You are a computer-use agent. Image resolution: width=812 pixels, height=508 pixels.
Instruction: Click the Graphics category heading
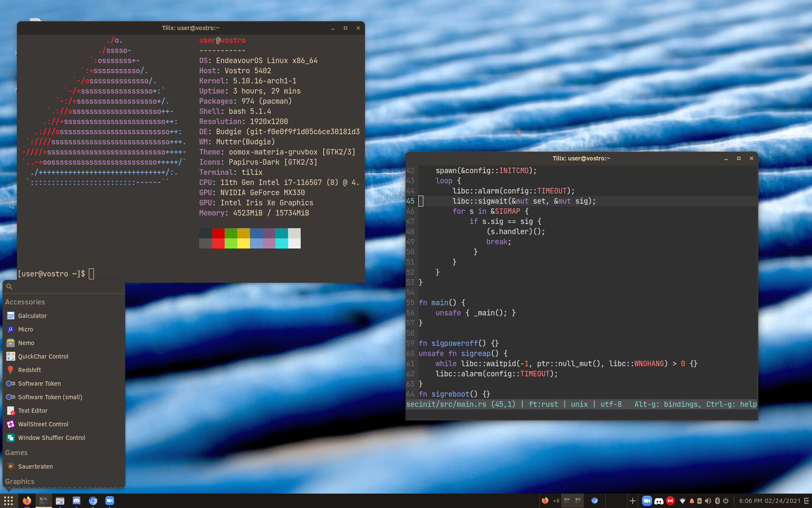point(20,481)
